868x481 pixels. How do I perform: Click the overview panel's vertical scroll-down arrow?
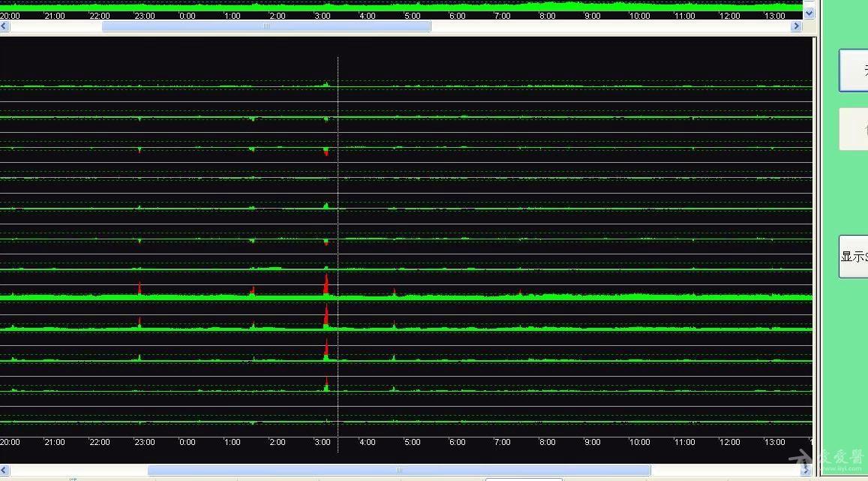809,13
